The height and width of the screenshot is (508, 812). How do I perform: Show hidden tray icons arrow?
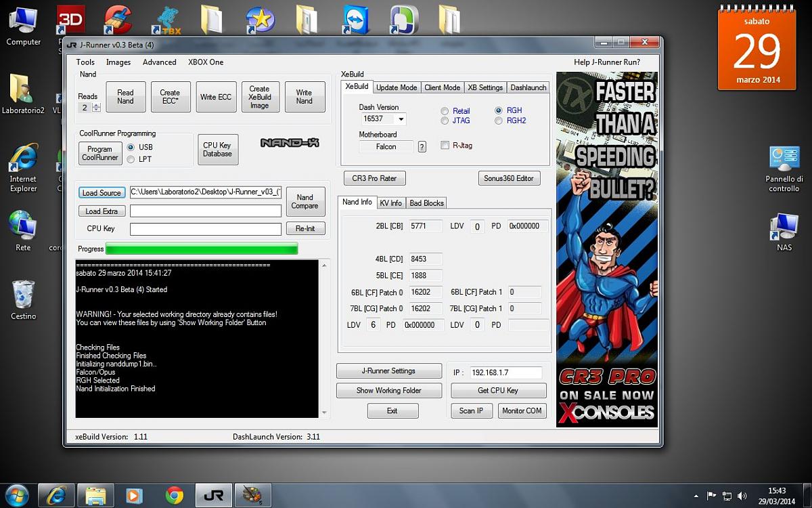tap(696, 496)
